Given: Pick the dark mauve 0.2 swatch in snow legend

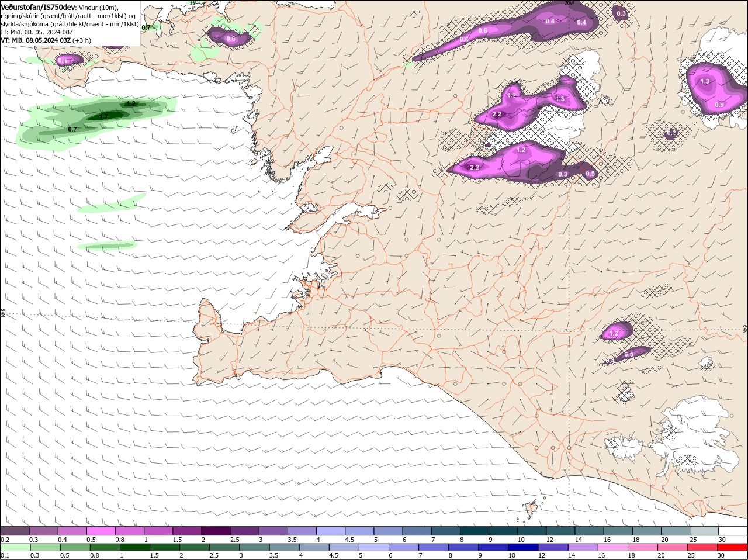Looking at the screenshot, I should point(15,531).
